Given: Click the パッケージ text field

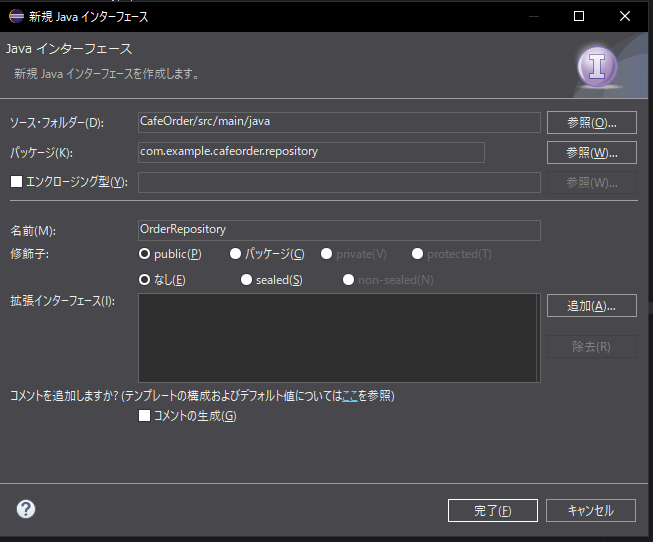Looking at the screenshot, I should pyautogui.click(x=311, y=152).
